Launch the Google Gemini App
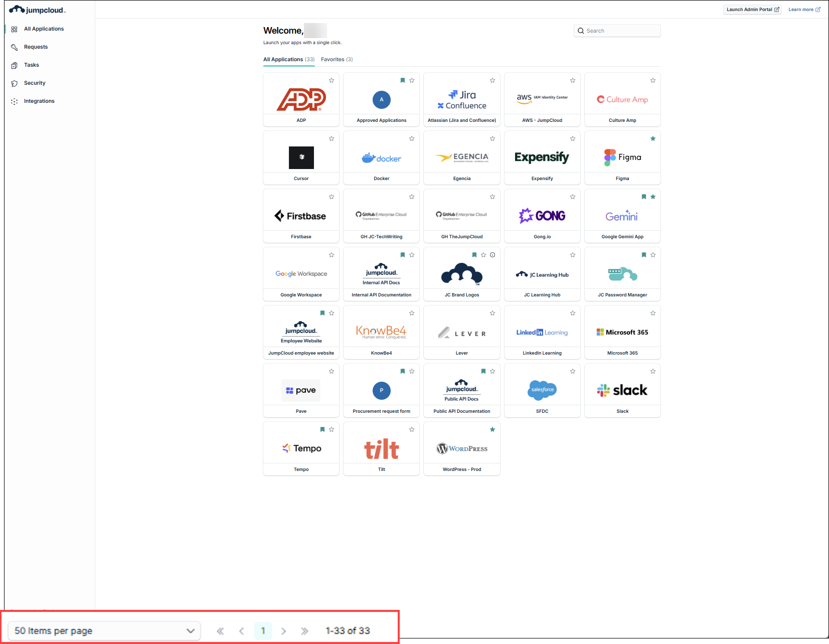 (622, 216)
